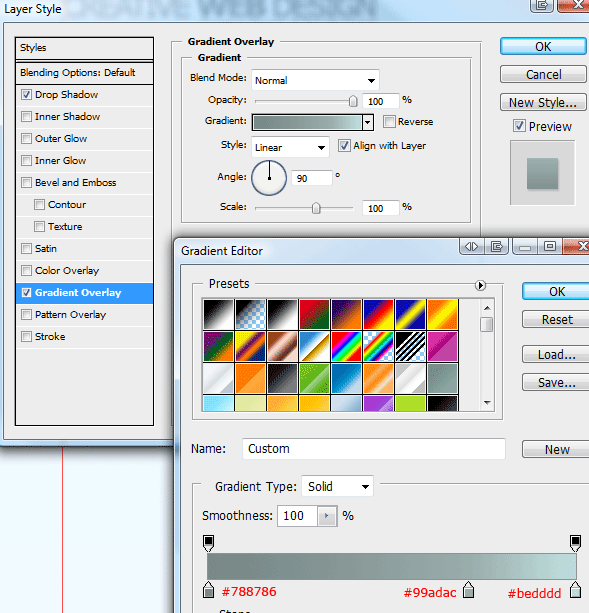The height and width of the screenshot is (613, 589).
Task: Click Cancel in the Layer Style dialog
Action: pyautogui.click(x=543, y=74)
